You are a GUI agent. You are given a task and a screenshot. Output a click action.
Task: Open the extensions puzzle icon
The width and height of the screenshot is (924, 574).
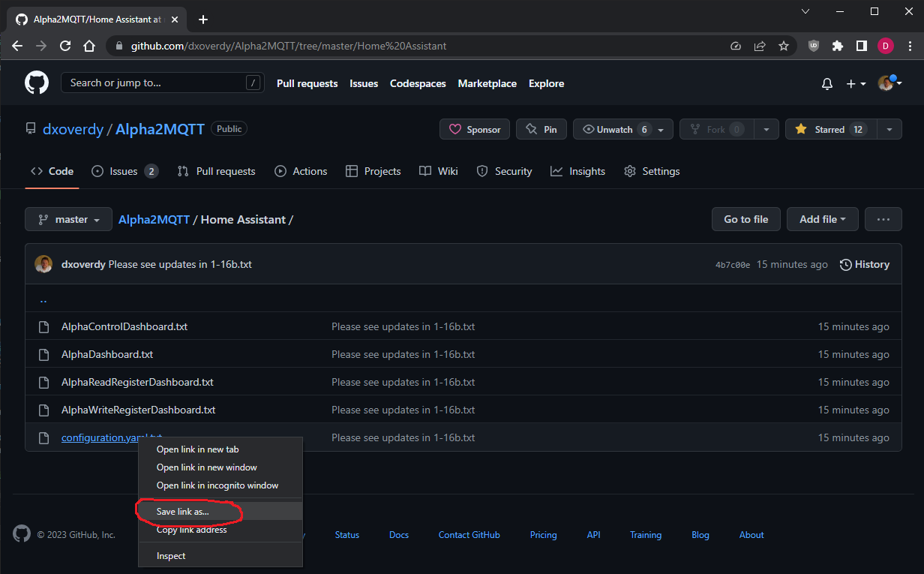838,46
